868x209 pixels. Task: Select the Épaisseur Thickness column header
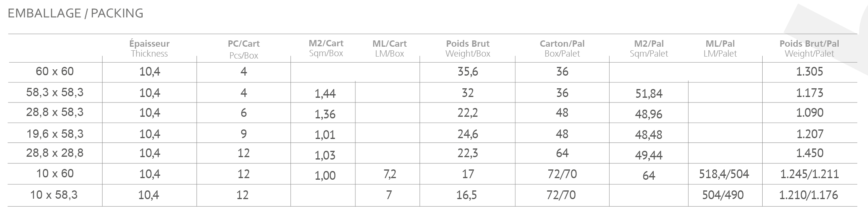pyautogui.click(x=149, y=49)
